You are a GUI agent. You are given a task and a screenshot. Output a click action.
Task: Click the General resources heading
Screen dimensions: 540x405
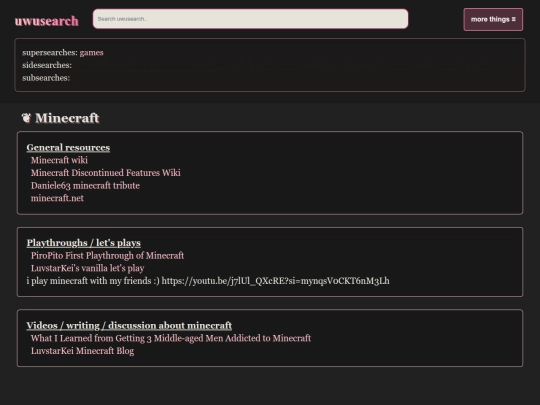(68, 147)
